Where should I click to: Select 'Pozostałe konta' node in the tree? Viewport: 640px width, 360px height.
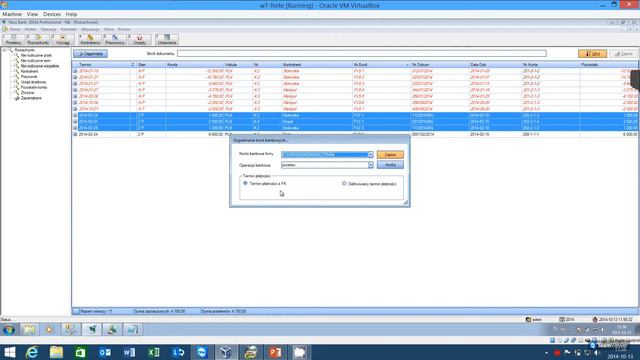click(x=33, y=87)
